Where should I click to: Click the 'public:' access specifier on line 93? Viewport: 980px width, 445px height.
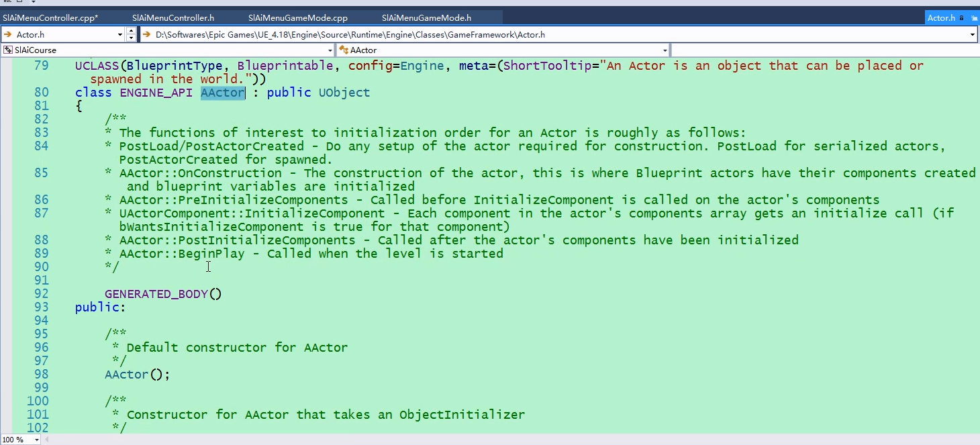tap(101, 307)
